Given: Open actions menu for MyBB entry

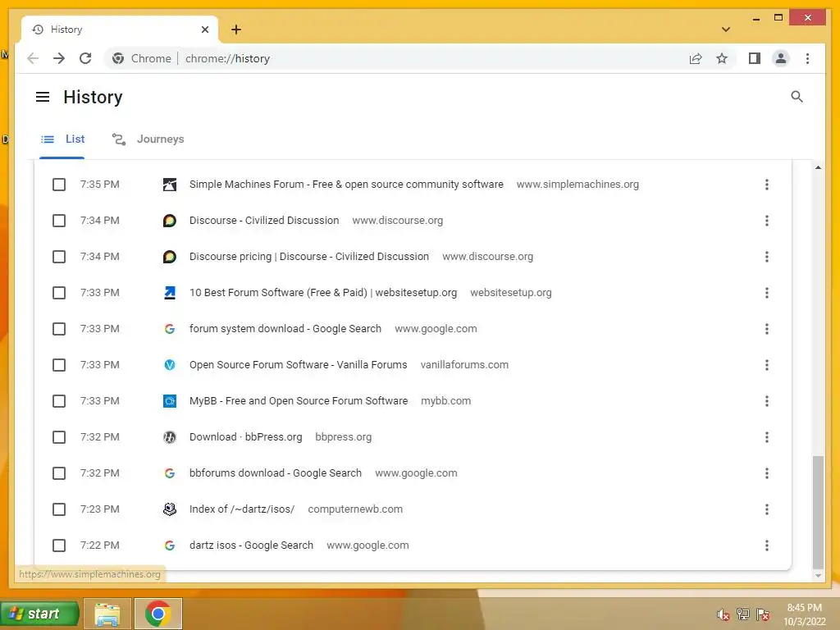Looking at the screenshot, I should 767,400.
